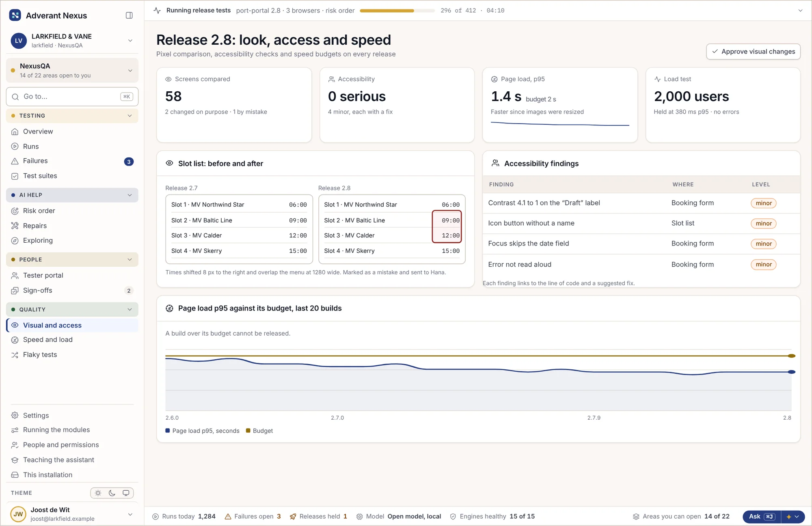
Task: Select system theme monitor toggle
Action: click(x=126, y=493)
